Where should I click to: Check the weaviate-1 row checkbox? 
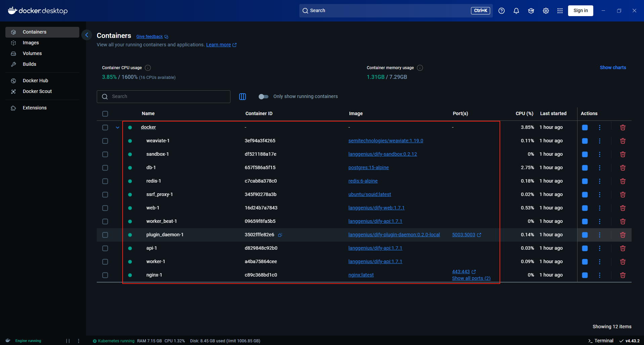(105, 141)
